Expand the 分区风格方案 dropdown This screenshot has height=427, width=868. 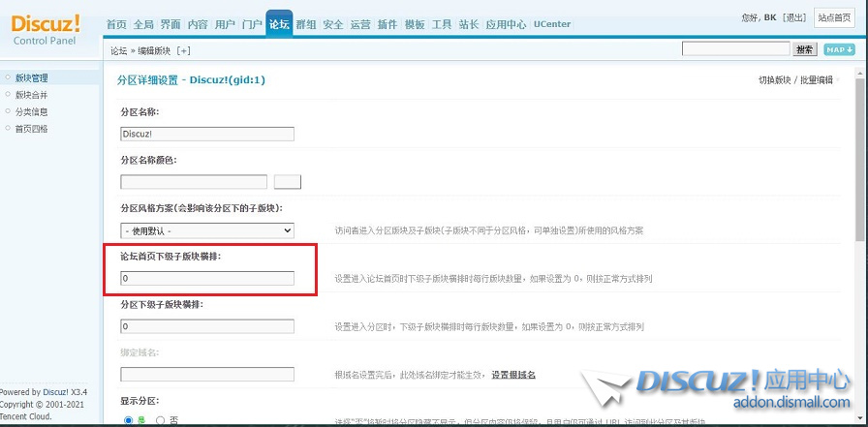207,230
